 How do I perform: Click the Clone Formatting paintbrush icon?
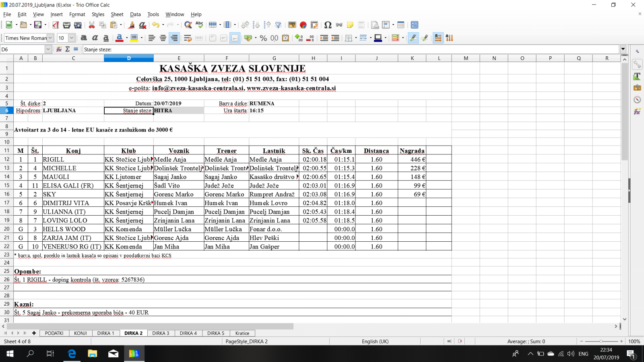pyautogui.click(x=131, y=25)
